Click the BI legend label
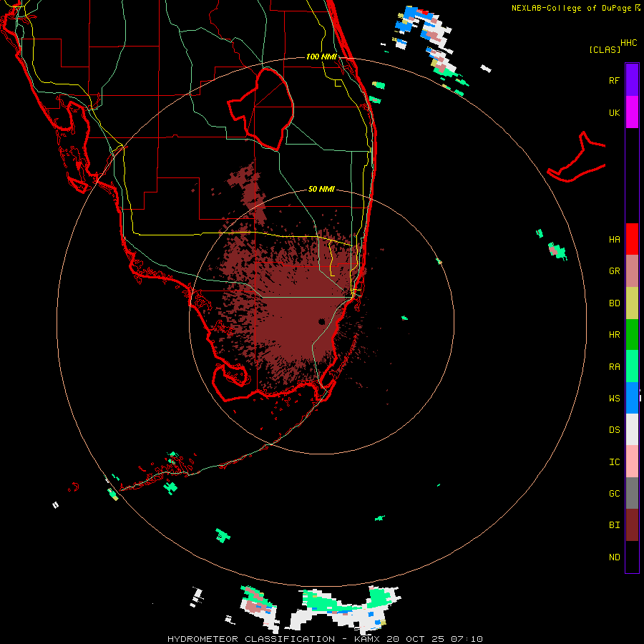Screen dimensions: 644x644 click(x=614, y=525)
